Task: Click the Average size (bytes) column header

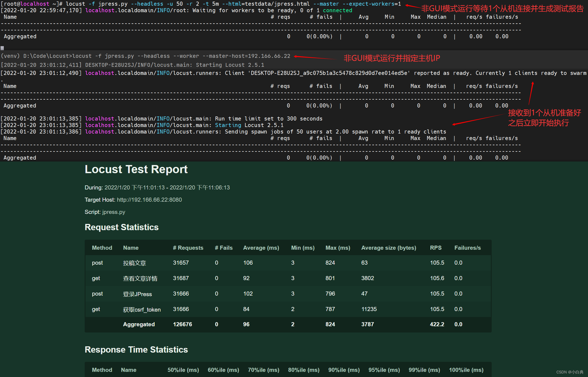Action: [x=389, y=248]
